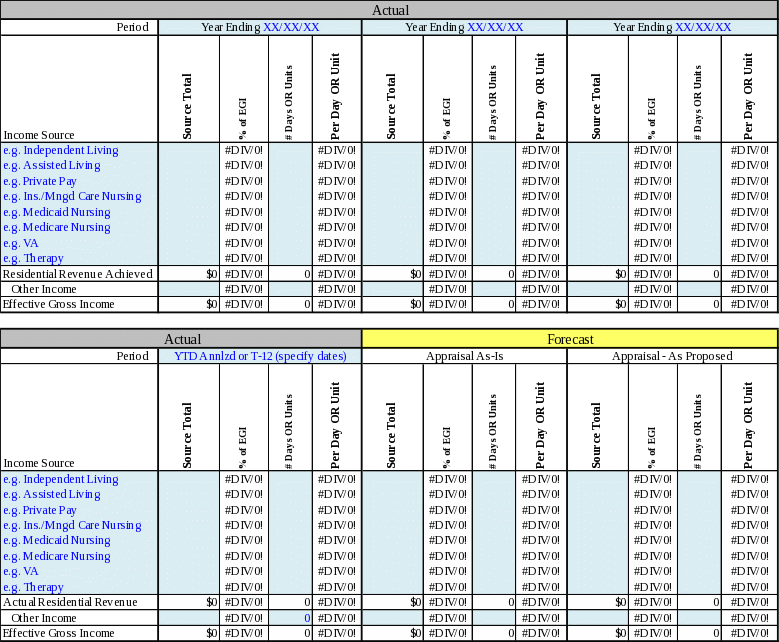Select the Appraisal - As Proposed header
This screenshot has height=642, width=779.
(x=672, y=356)
